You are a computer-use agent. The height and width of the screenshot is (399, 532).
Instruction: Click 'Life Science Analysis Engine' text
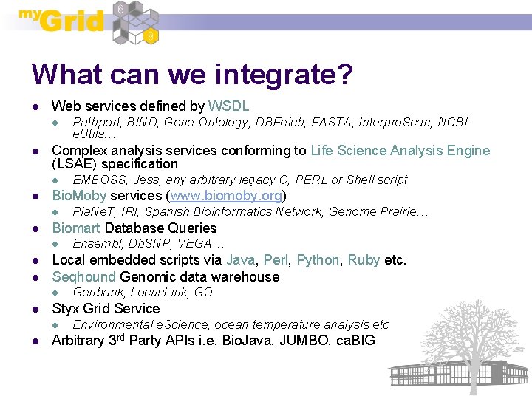[x=400, y=150]
